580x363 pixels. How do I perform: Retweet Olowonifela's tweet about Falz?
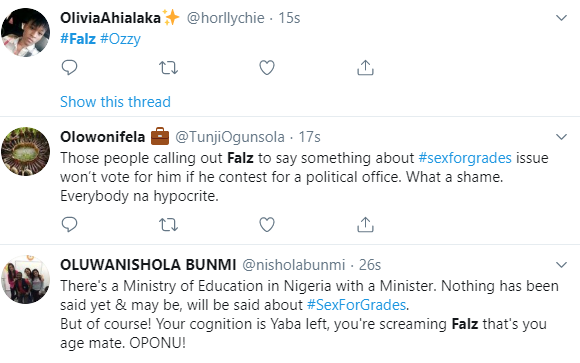168,225
